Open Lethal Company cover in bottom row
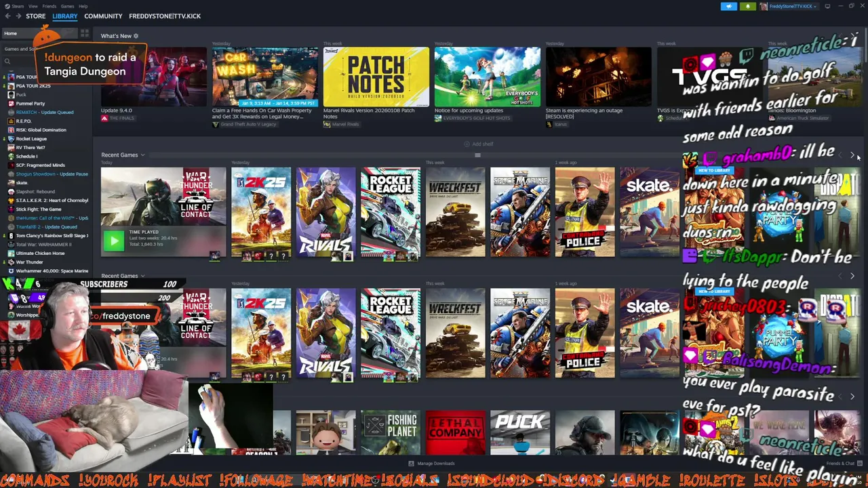Viewport: 868px width, 488px height. coord(455,432)
